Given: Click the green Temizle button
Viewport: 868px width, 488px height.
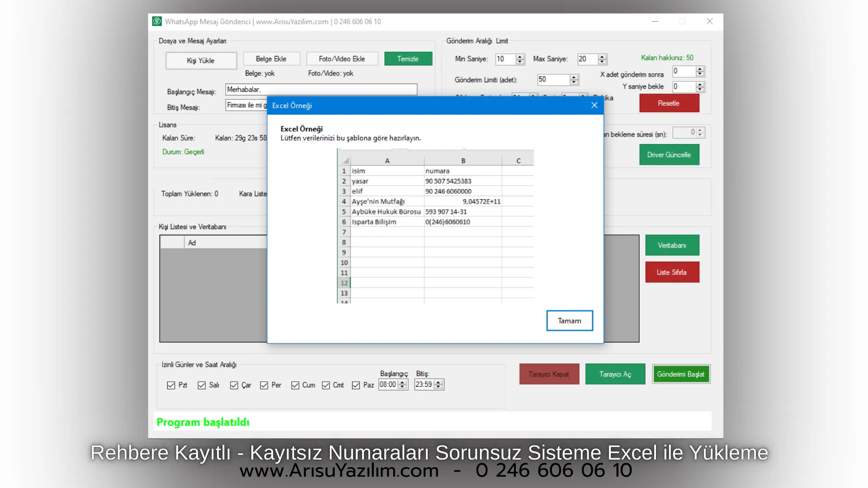Looking at the screenshot, I should (408, 59).
